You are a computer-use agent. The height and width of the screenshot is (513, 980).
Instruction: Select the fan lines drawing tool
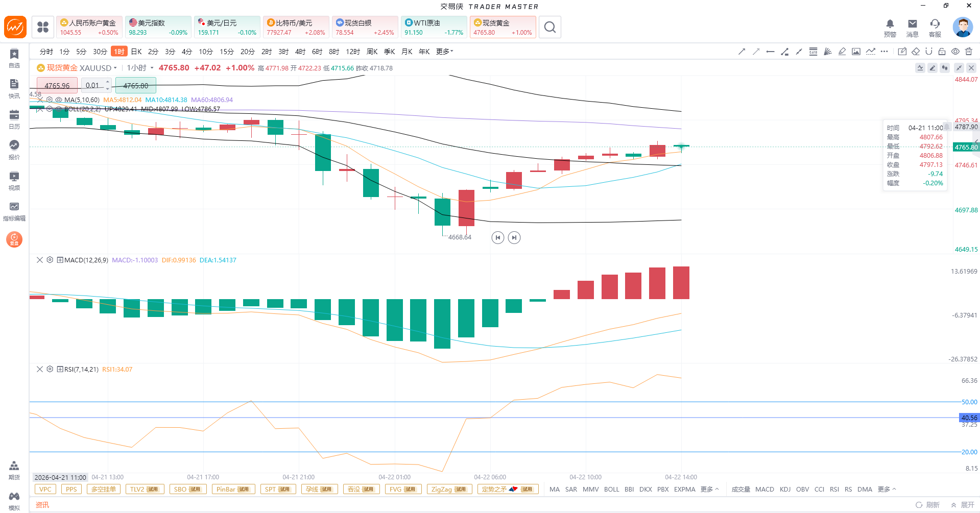(x=828, y=52)
